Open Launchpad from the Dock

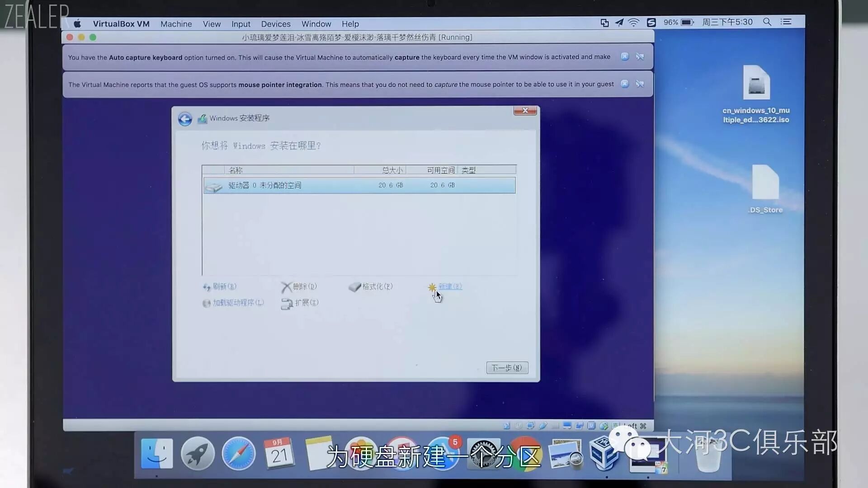[198, 454]
